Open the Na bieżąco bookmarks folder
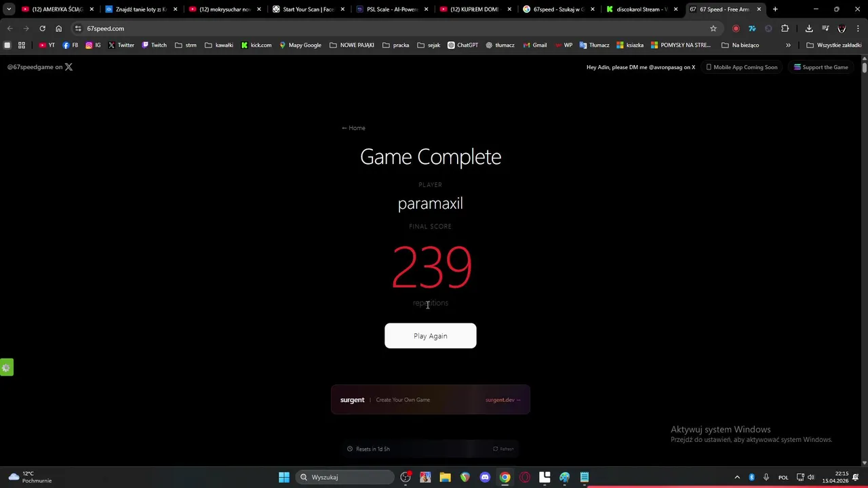Screen dimensions: 868x488 coord(740,45)
